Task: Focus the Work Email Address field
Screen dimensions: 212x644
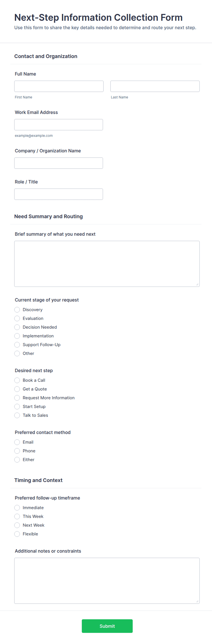Action: click(59, 125)
